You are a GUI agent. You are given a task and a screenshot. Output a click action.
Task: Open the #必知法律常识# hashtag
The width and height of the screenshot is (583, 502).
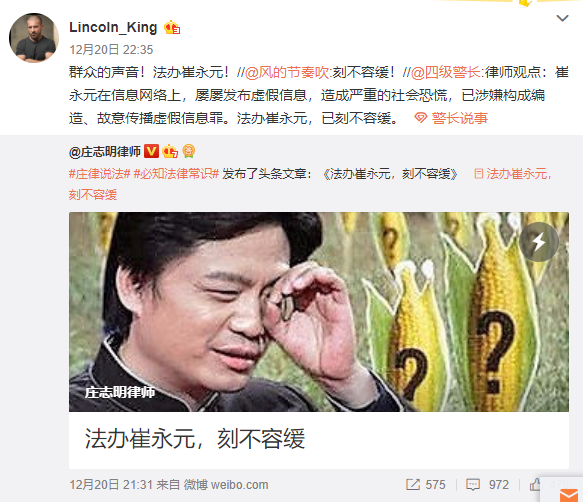176,174
